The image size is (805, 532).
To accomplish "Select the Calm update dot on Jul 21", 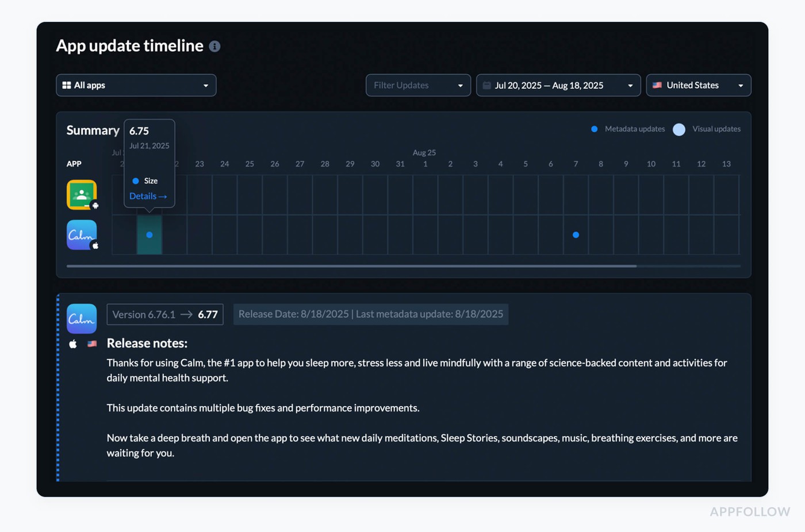I will click(x=149, y=235).
